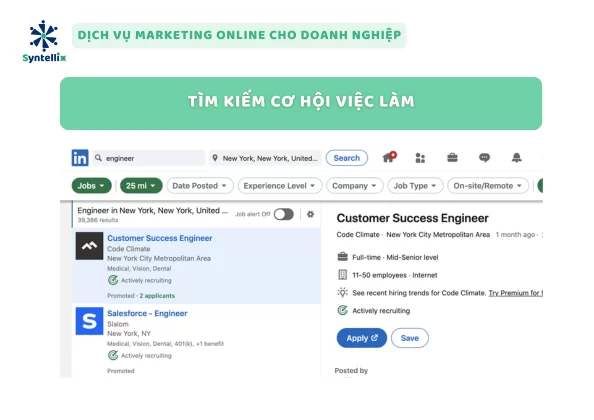Click Slalom company name in listing

(x=118, y=324)
